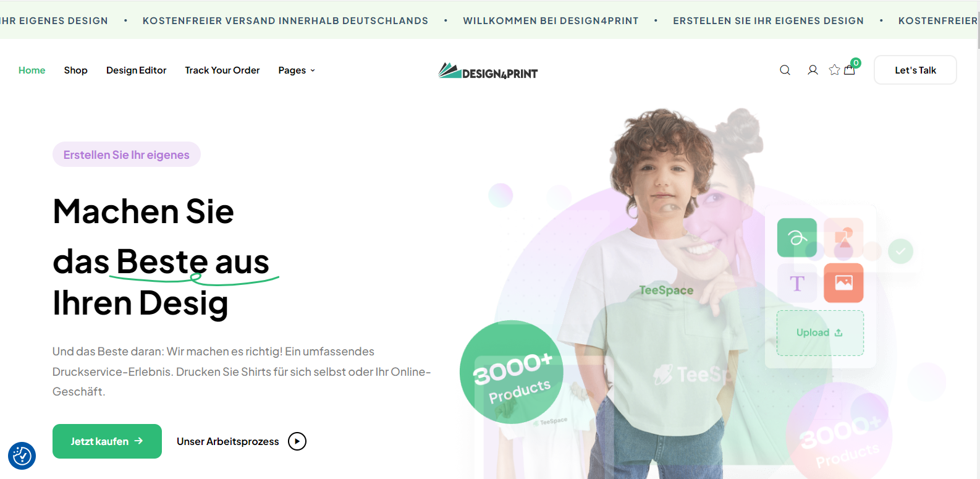Expand the Pages dropdown menu
Image resolution: width=980 pixels, height=479 pixels.
point(297,70)
